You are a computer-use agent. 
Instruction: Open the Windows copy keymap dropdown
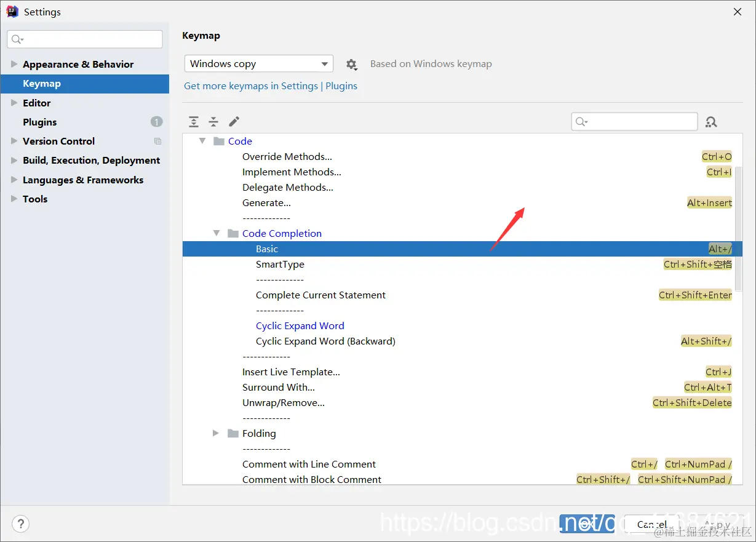[x=258, y=64]
